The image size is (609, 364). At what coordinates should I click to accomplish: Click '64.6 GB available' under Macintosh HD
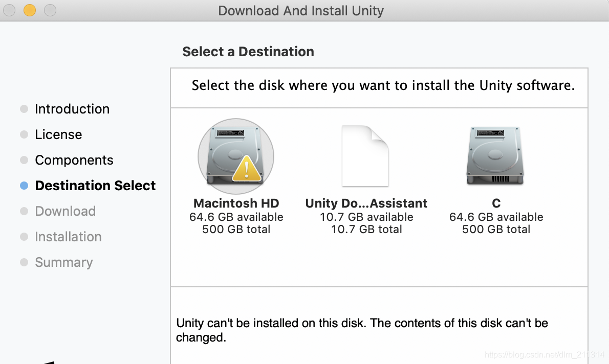[236, 217]
